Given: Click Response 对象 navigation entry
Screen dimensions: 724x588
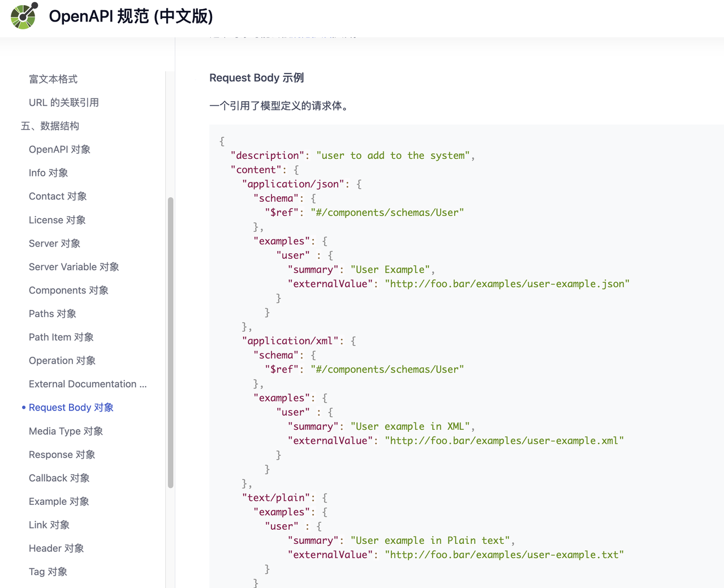Looking at the screenshot, I should 62,454.
